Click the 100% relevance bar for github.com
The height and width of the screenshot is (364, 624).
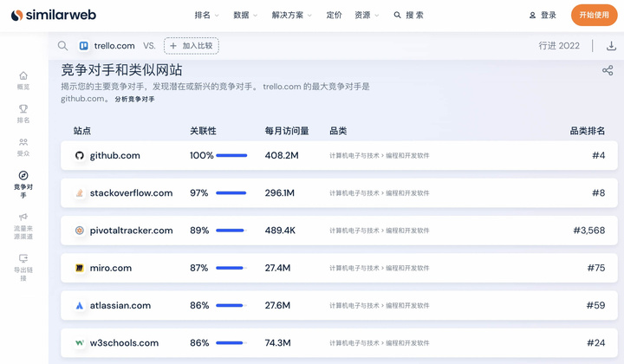231,155
